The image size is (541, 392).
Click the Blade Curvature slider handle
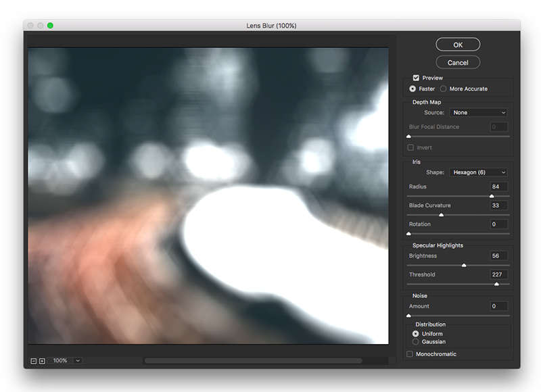click(442, 215)
